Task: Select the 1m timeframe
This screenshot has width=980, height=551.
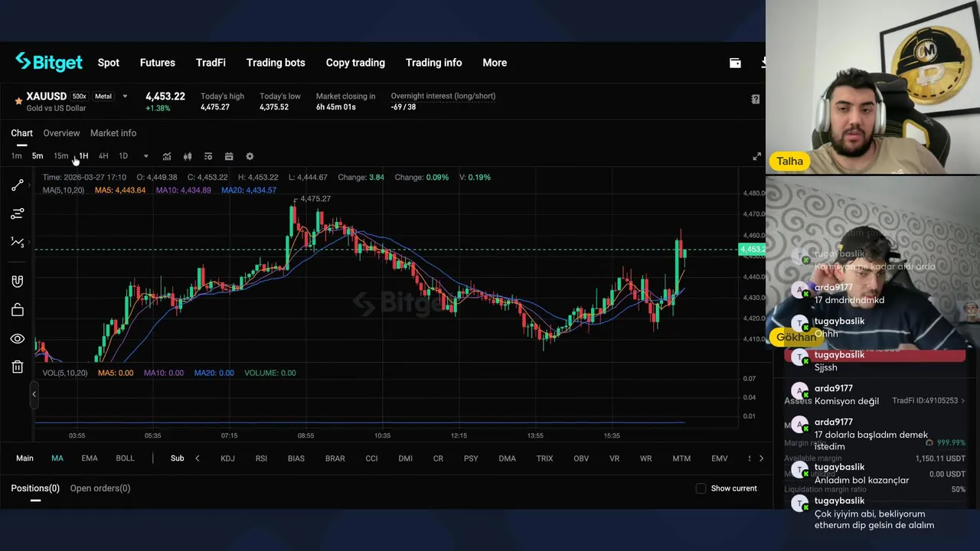Action: tap(17, 156)
